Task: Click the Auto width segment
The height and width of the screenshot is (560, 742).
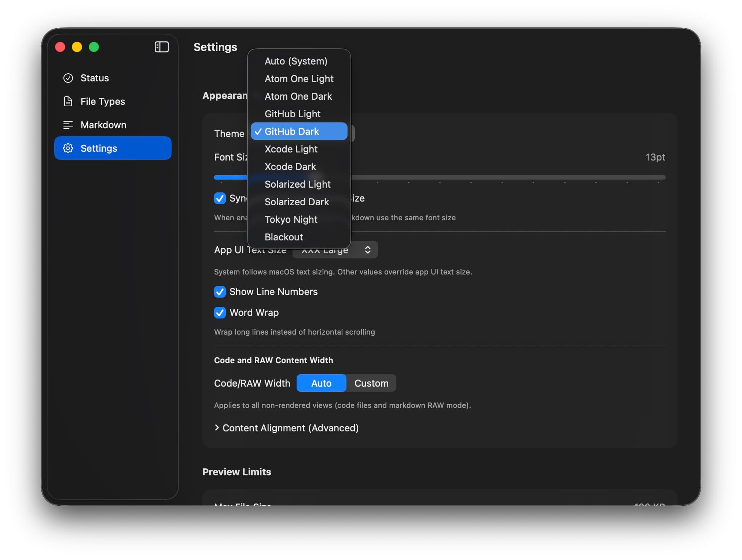Action: tap(321, 383)
